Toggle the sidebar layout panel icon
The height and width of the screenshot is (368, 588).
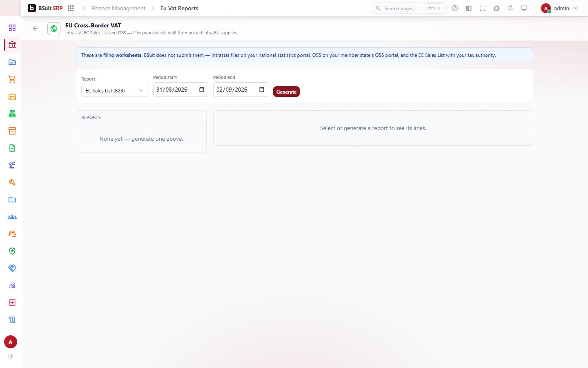[x=469, y=8]
